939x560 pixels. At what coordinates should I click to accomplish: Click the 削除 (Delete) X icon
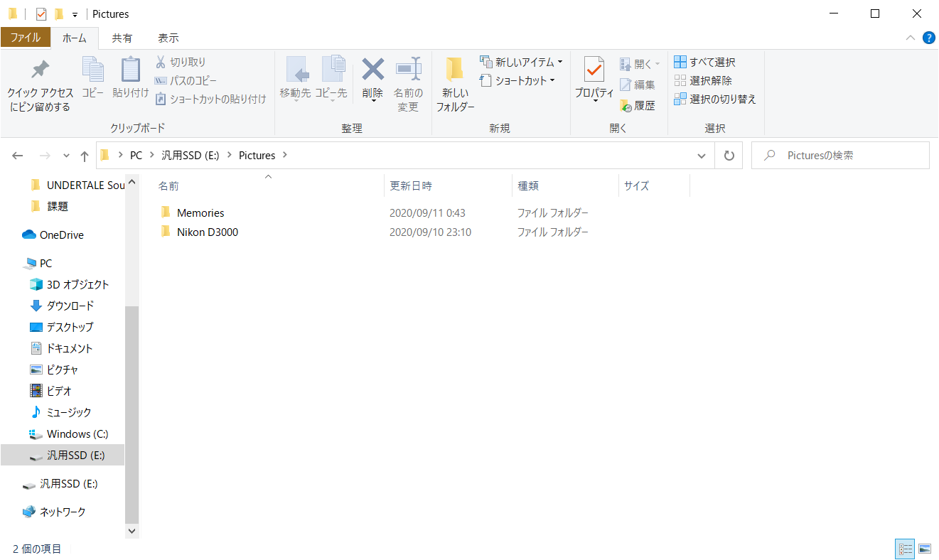pos(372,70)
